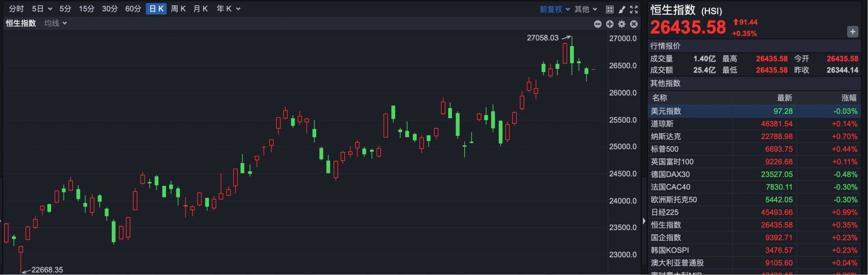
Task: Sort list by 涨幅 column header
Action: tap(849, 98)
